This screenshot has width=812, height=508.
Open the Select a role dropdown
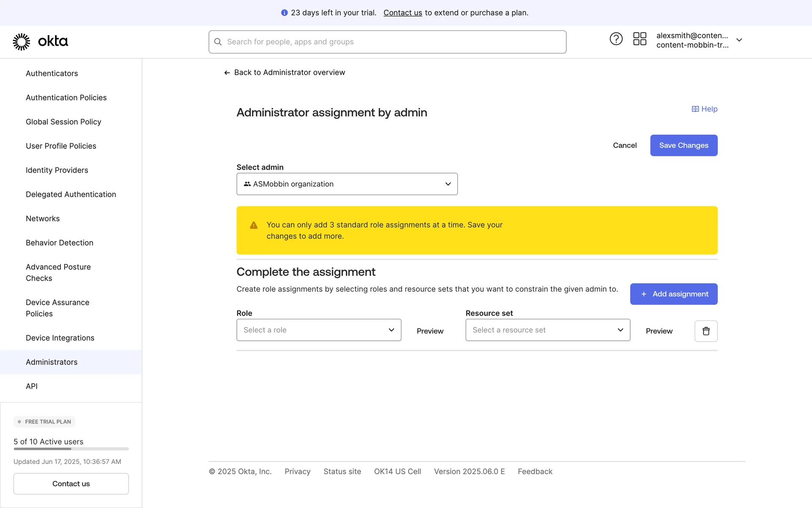[318, 330]
